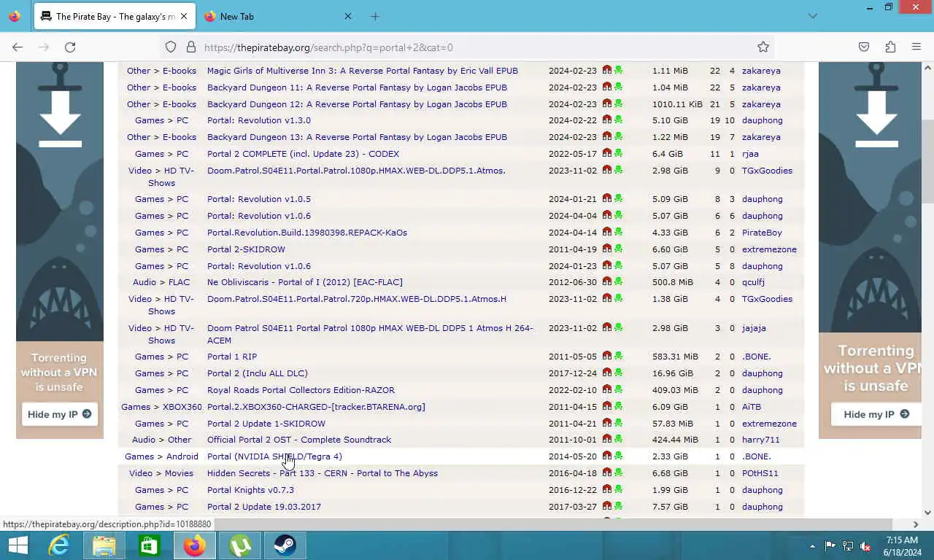
Task: Click the green skull icon for Official Portal 2 OST
Action: (618, 440)
